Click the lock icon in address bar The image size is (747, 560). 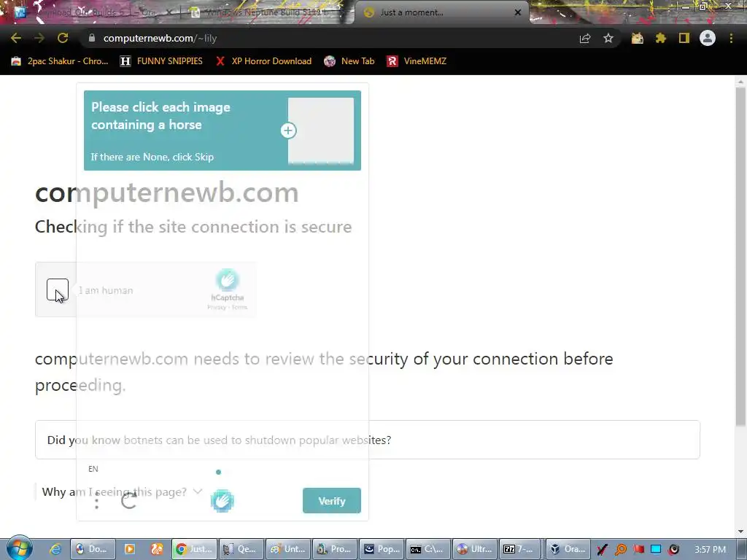[x=92, y=38]
